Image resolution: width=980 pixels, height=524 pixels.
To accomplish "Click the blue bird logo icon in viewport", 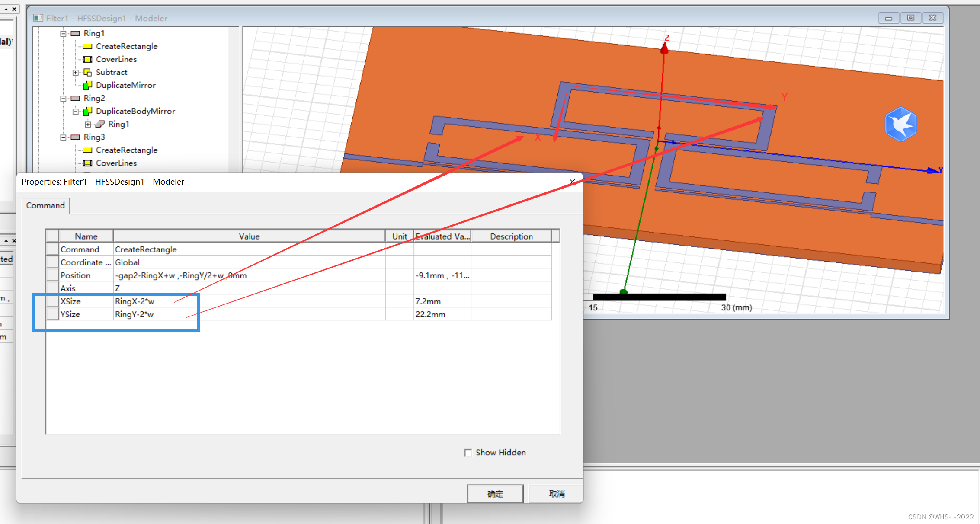I will pyautogui.click(x=900, y=125).
